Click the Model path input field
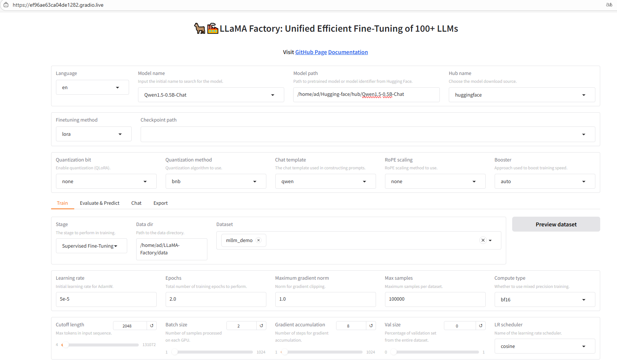Image resolution: width=617 pixels, height=364 pixels. (x=366, y=94)
